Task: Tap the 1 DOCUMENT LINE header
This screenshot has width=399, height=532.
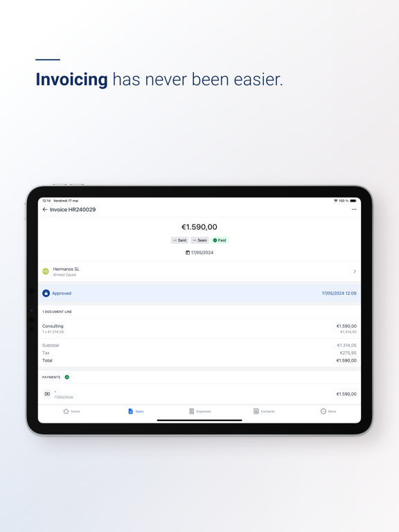Action: coord(57,312)
